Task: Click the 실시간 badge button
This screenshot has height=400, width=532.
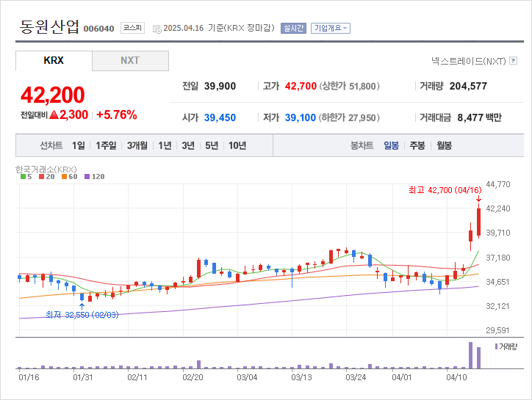Action: 293,28
